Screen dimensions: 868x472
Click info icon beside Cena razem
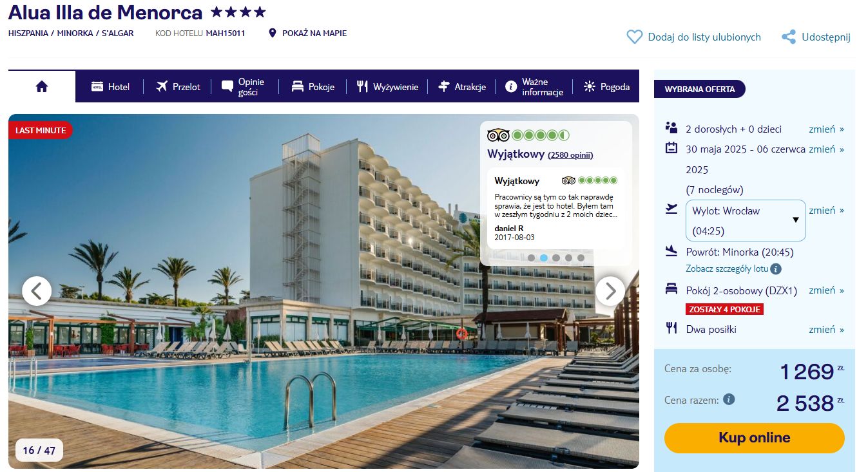[729, 399]
